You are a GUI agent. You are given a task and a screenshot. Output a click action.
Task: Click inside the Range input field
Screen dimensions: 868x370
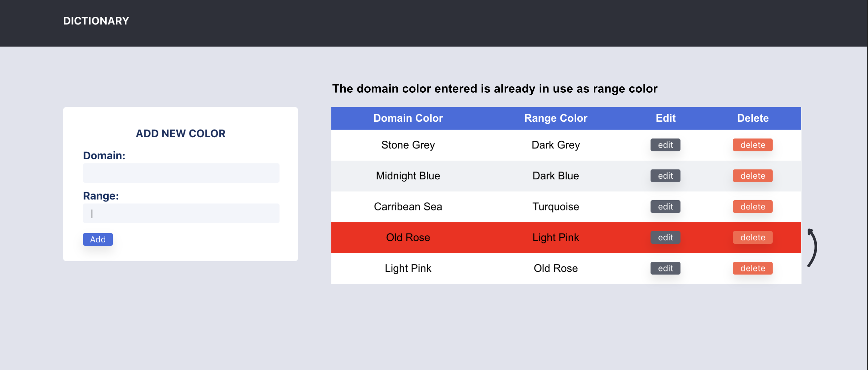(181, 213)
